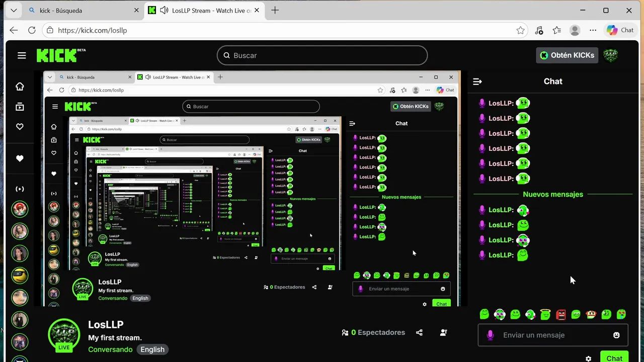This screenshot has height=362, width=644.
Task: Open the outlined heart Following icon
Action: coord(20,127)
